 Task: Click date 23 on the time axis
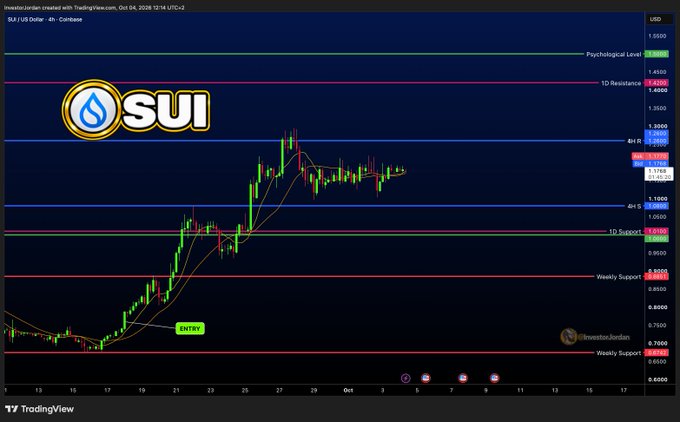[210, 390]
